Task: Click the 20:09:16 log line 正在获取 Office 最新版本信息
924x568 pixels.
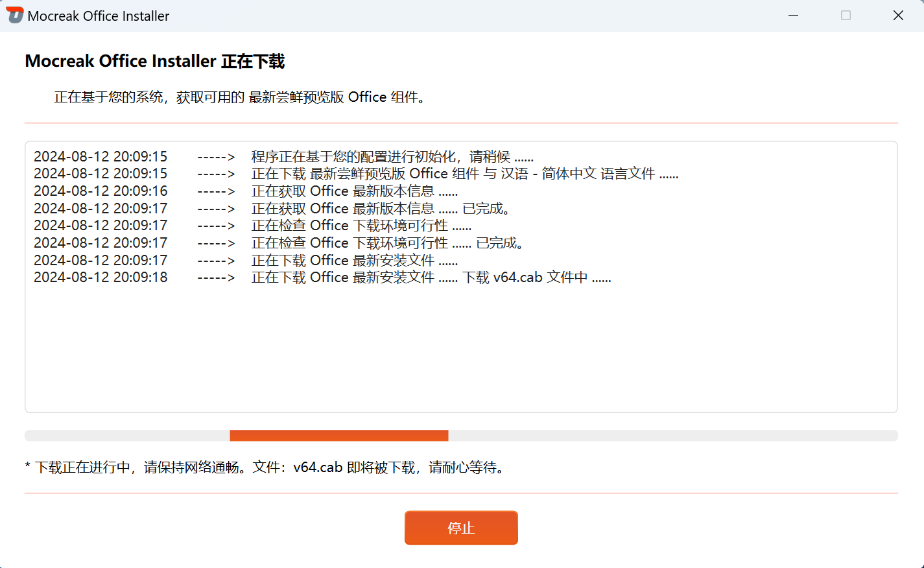Action: [354, 191]
